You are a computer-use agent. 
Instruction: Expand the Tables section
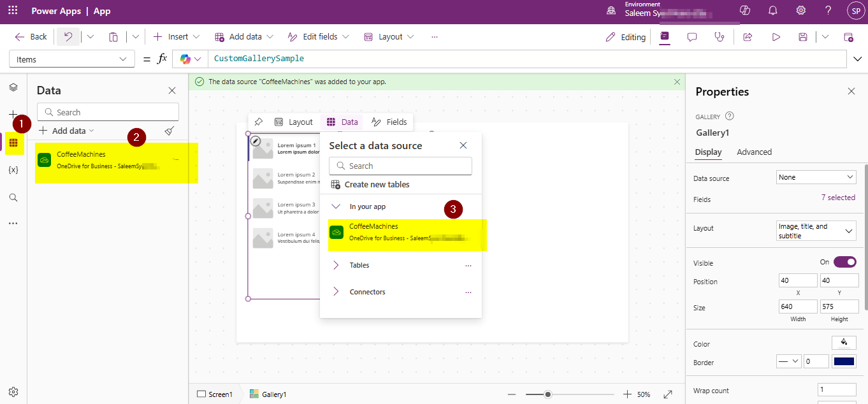(x=336, y=265)
